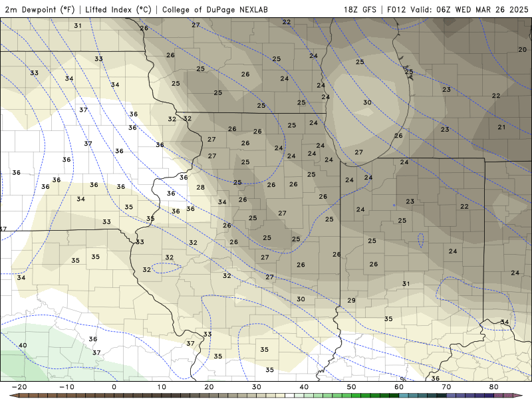Click the -10 label on the color scale

(66, 387)
